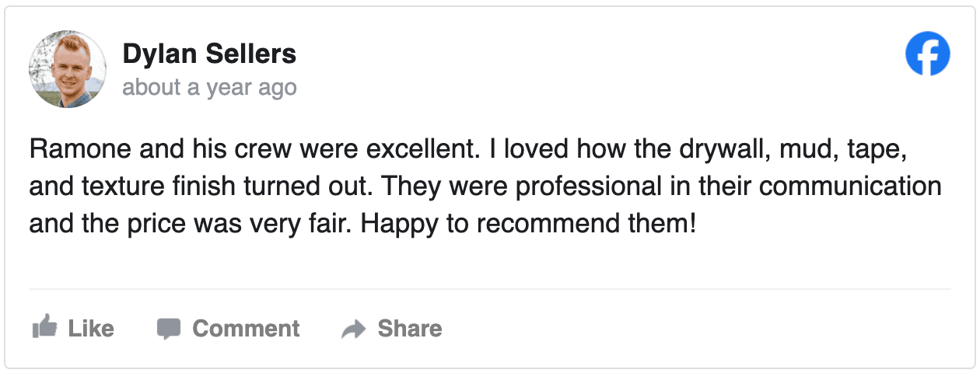Open Dylan Sellers' profile photo
Screen dimensions: 980x373
68,70
